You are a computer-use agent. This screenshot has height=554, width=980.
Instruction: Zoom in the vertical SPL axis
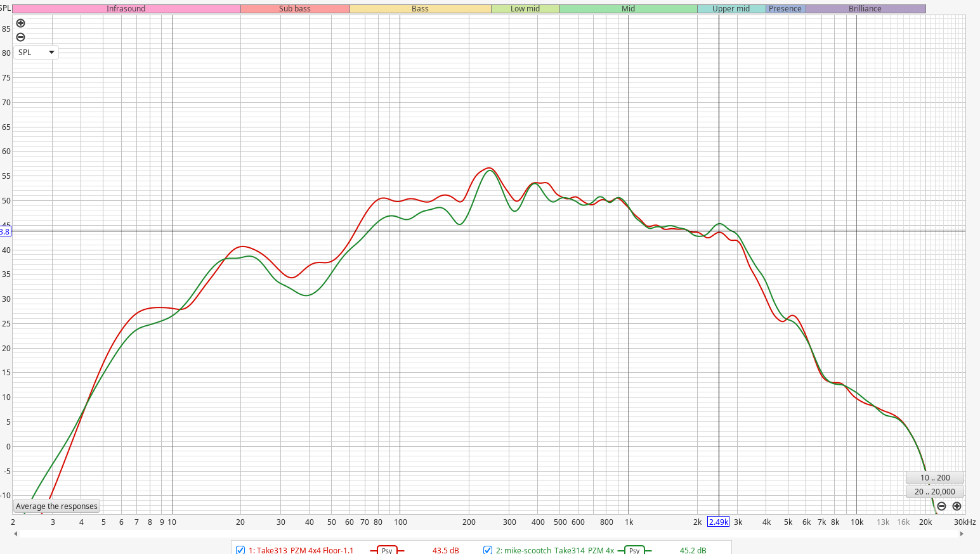point(20,23)
